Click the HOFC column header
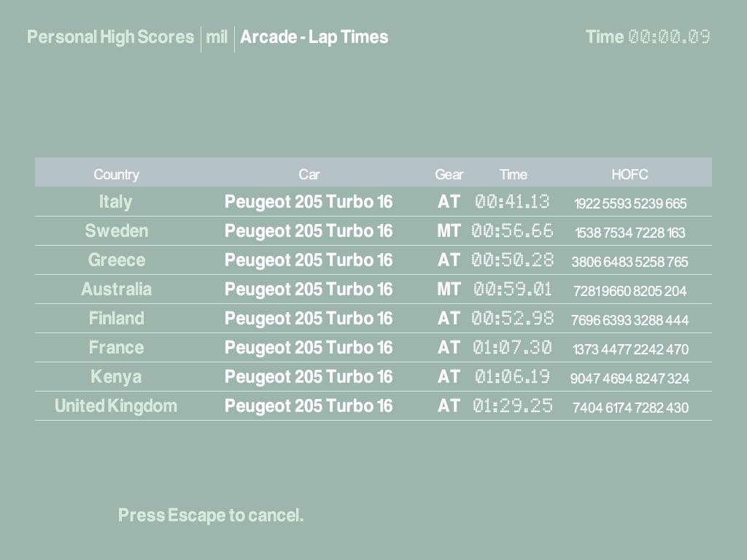The height and width of the screenshot is (560, 747). [x=630, y=174]
